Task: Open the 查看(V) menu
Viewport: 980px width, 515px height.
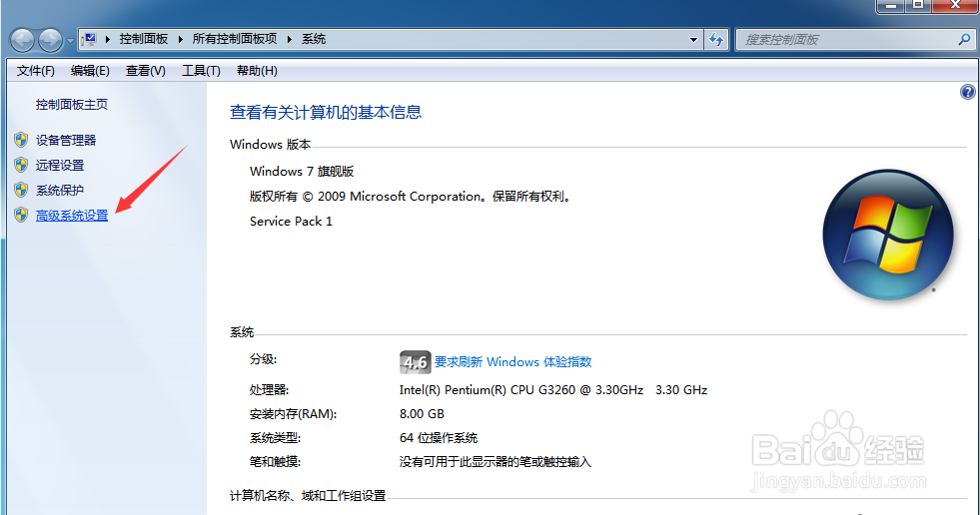Action: tap(145, 71)
